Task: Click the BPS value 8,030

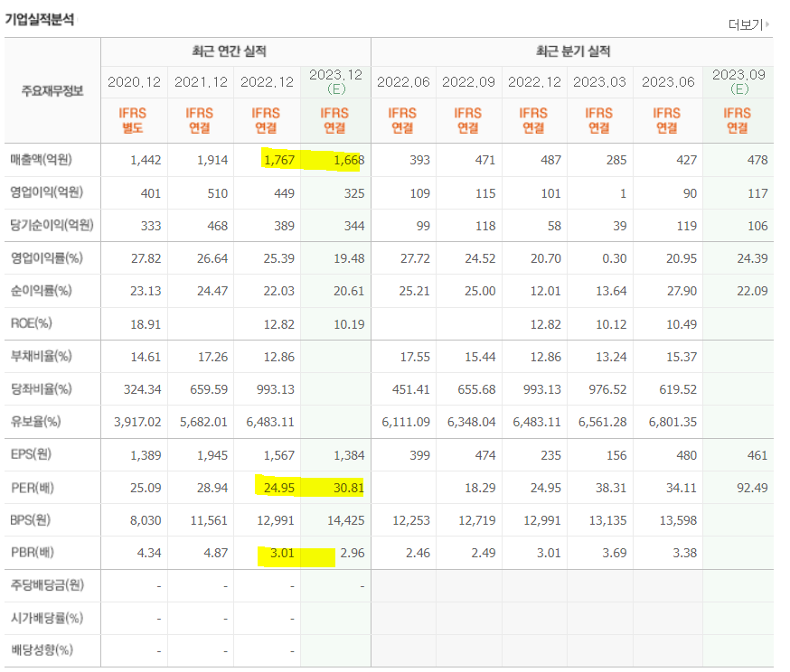Action: [x=146, y=520]
